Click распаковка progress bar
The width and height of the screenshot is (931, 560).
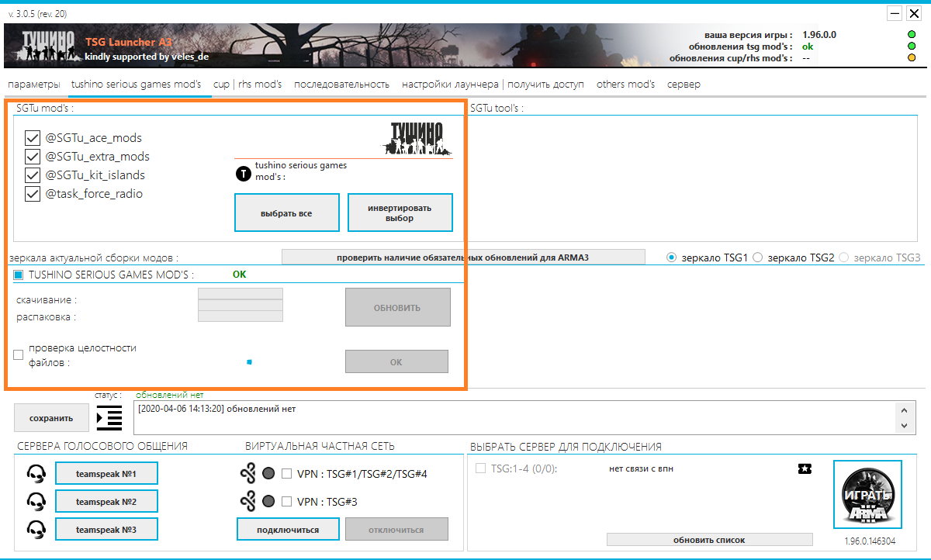point(241,316)
